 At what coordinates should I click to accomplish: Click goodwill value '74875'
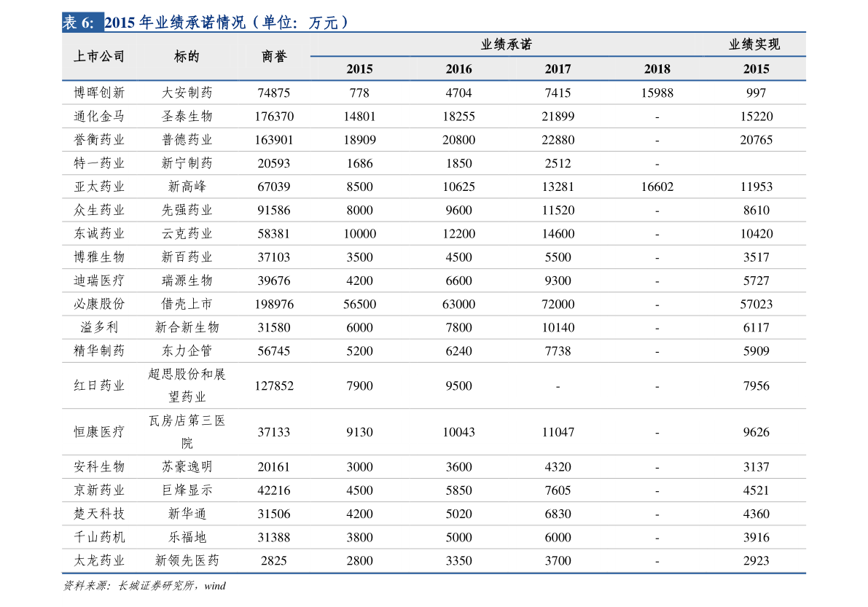(274, 93)
